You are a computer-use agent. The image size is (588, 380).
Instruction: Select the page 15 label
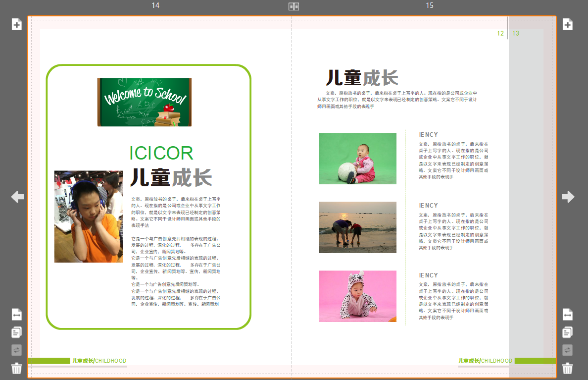coord(430,5)
